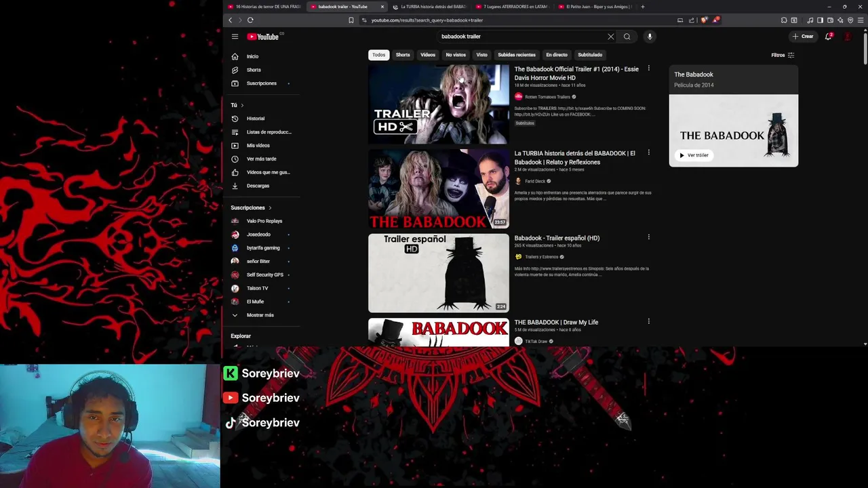Open the browser main menu icon
The width and height of the screenshot is (868, 488).
pyautogui.click(x=861, y=20)
